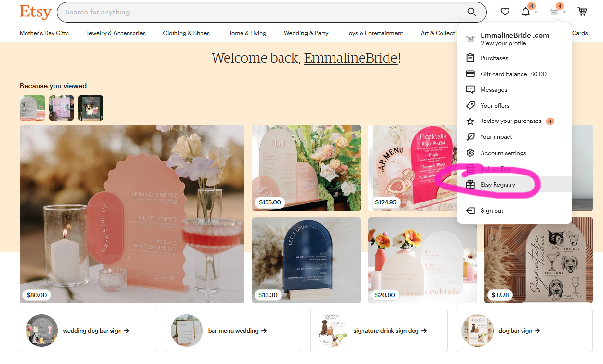The image size is (603, 364).
Task: Click the gift icon next to Etsy Registry
Action: click(470, 184)
